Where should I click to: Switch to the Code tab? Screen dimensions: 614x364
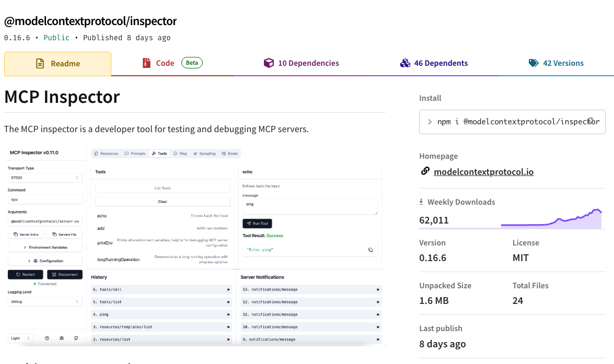tap(172, 63)
